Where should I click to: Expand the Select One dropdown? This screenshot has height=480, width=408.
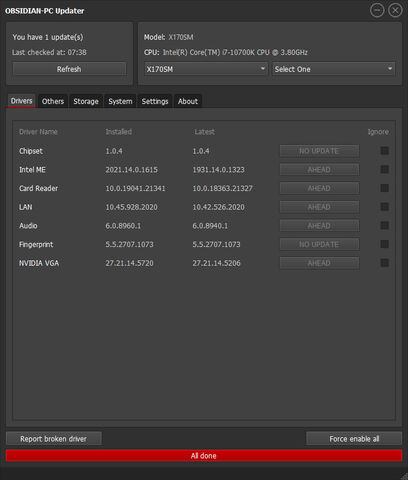click(333, 69)
